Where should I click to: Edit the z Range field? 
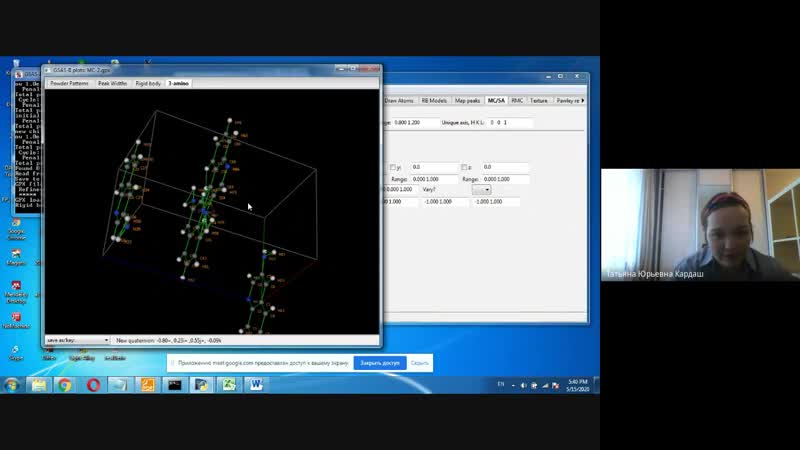(505, 179)
